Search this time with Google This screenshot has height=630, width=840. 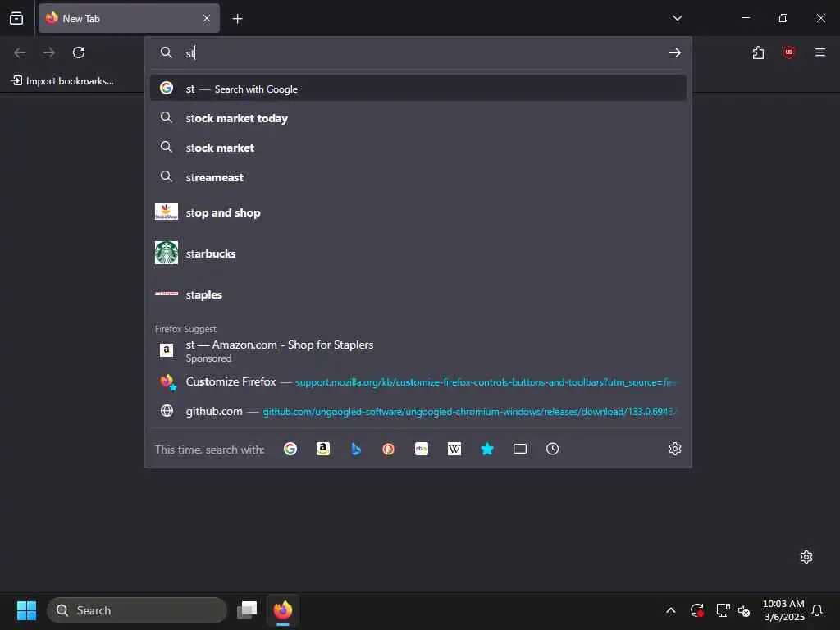pyautogui.click(x=290, y=449)
